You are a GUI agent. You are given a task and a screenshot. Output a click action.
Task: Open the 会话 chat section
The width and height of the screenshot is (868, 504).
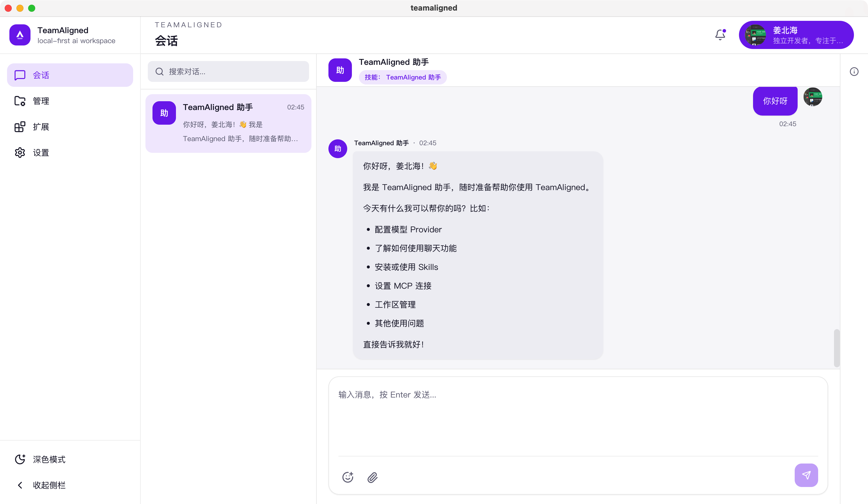[70, 75]
